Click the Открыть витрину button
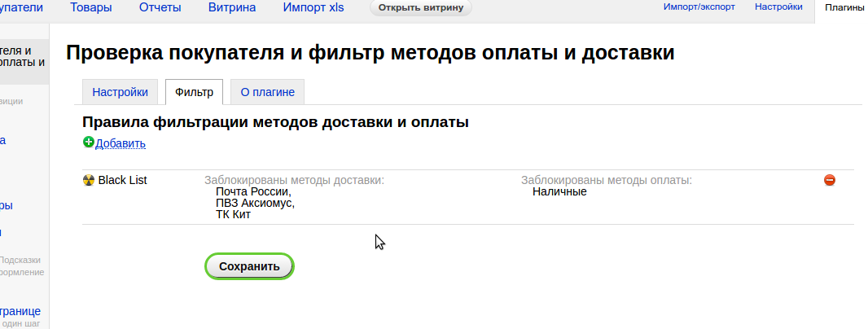The height and width of the screenshot is (329, 868). [421, 8]
